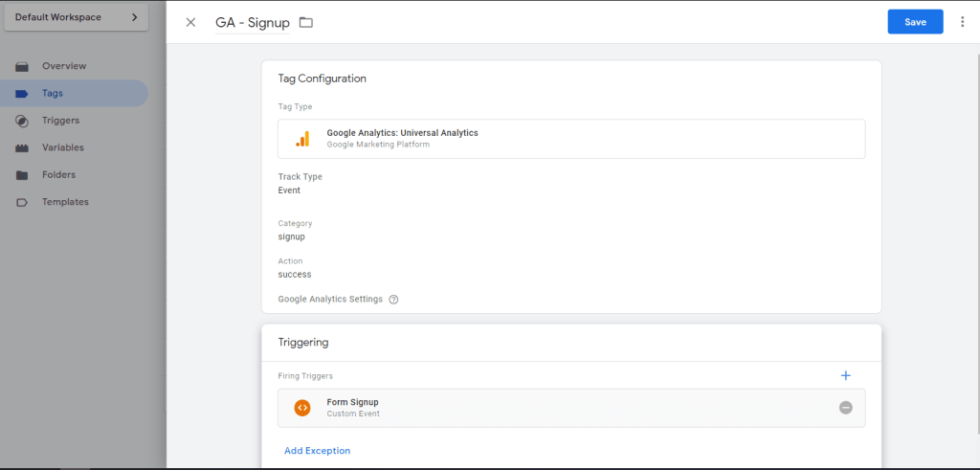Open the three-dot more options menu
Screen dimensions: 980x470
(x=962, y=22)
